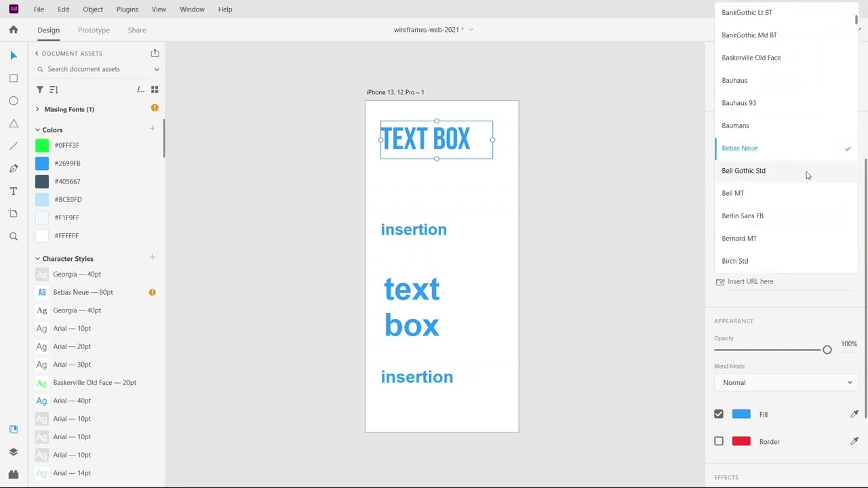Select the Polygon tool

14,123
